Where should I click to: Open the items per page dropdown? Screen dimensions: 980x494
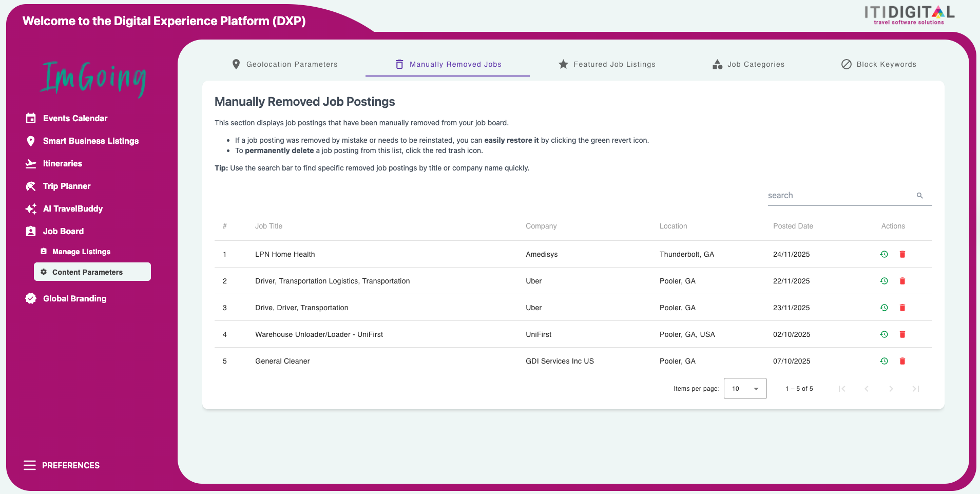tap(745, 389)
